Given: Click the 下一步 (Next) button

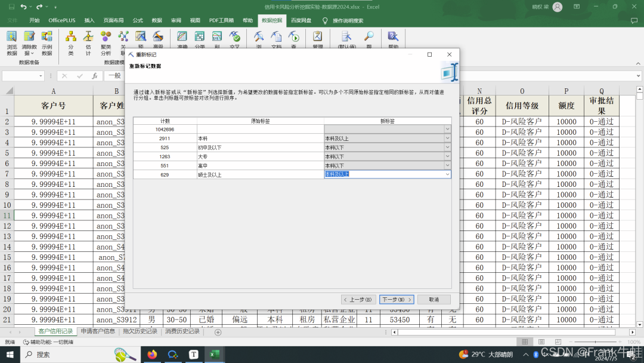Looking at the screenshot, I should click(397, 299).
